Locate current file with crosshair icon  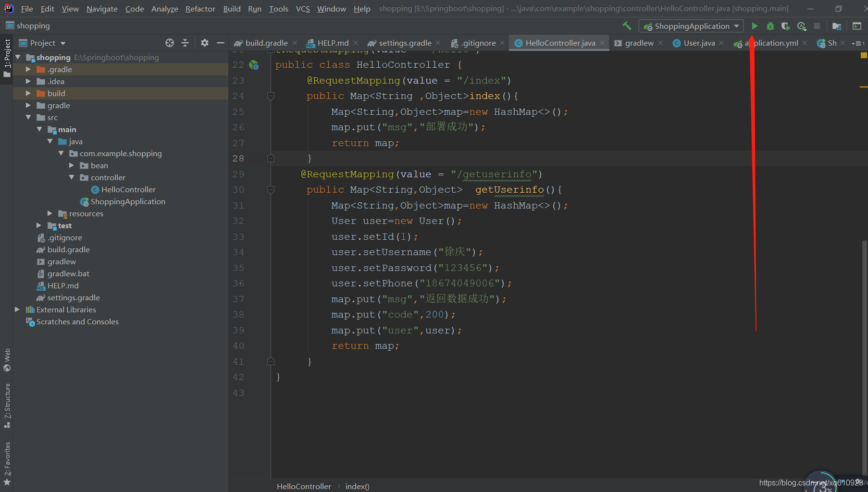[170, 43]
